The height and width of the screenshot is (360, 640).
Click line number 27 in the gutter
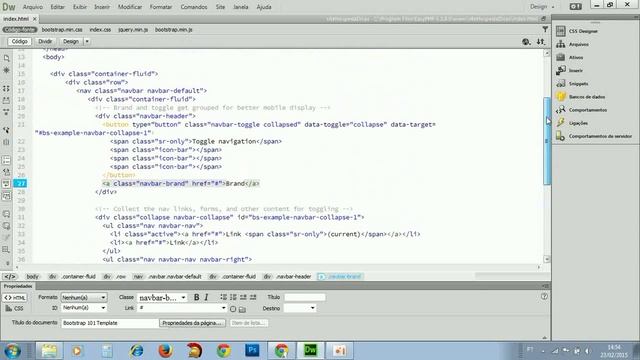coord(21,184)
